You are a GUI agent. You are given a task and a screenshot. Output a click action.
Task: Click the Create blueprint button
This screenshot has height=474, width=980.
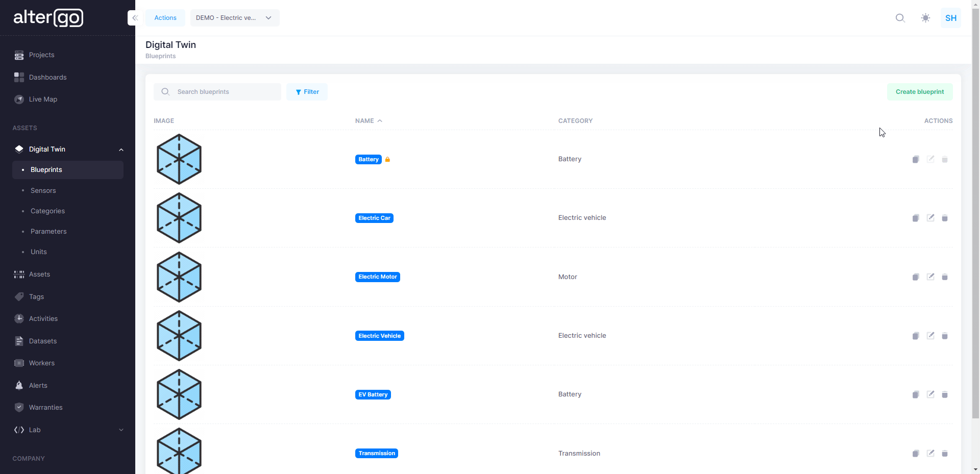(919, 92)
